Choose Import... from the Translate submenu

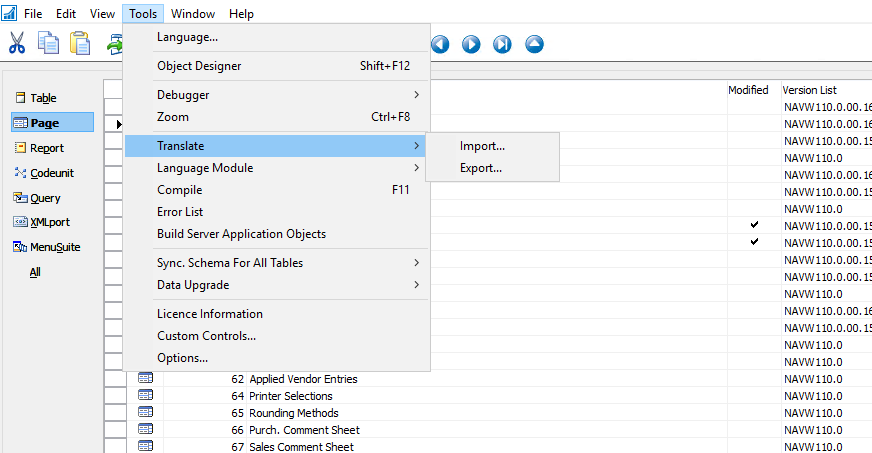click(x=482, y=146)
